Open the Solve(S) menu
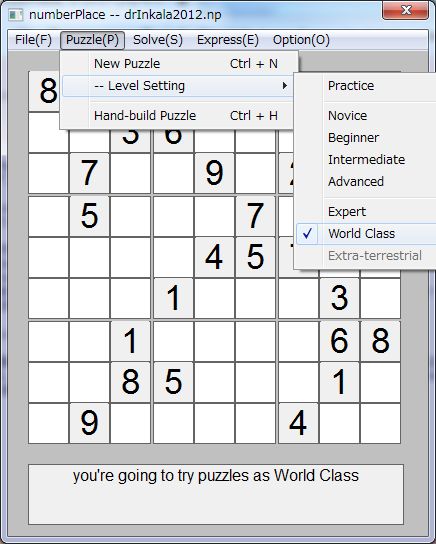Screen dimensions: 436x544 [158, 40]
